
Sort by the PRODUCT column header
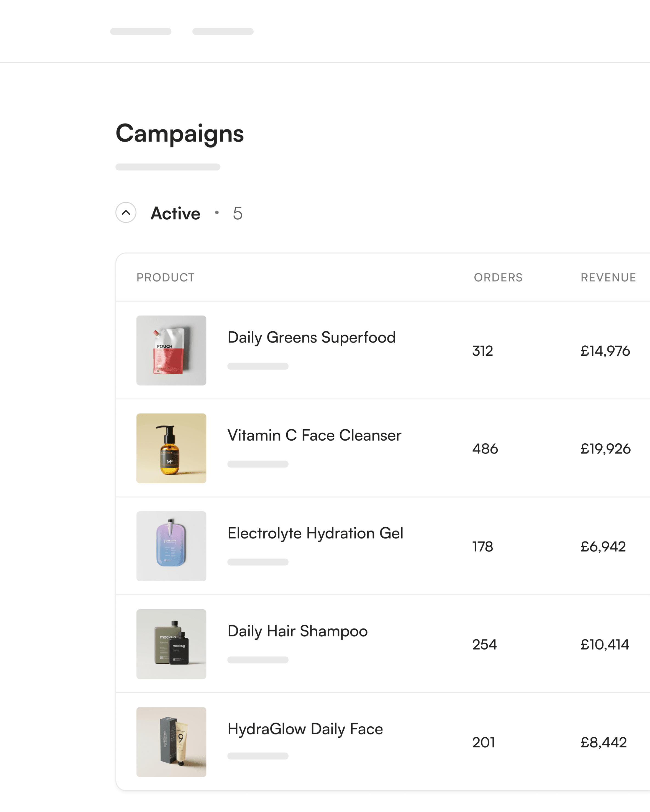[x=166, y=278]
